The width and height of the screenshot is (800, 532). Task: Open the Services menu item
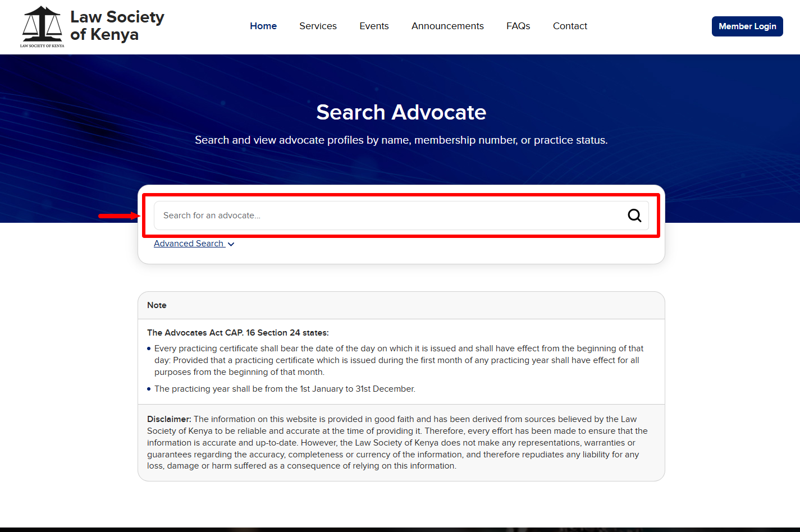coord(318,26)
